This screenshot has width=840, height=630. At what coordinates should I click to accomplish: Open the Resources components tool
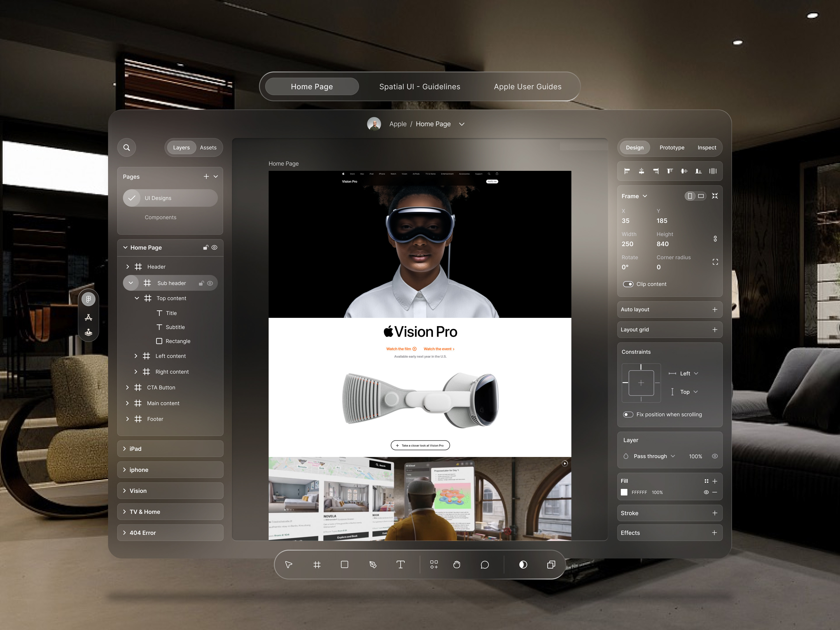pos(434,565)
